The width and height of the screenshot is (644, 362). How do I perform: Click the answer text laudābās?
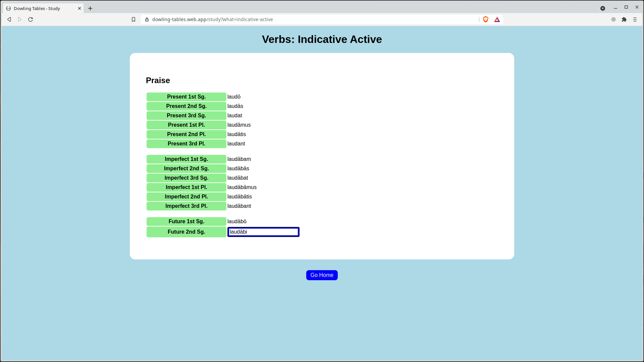point(238,169)
